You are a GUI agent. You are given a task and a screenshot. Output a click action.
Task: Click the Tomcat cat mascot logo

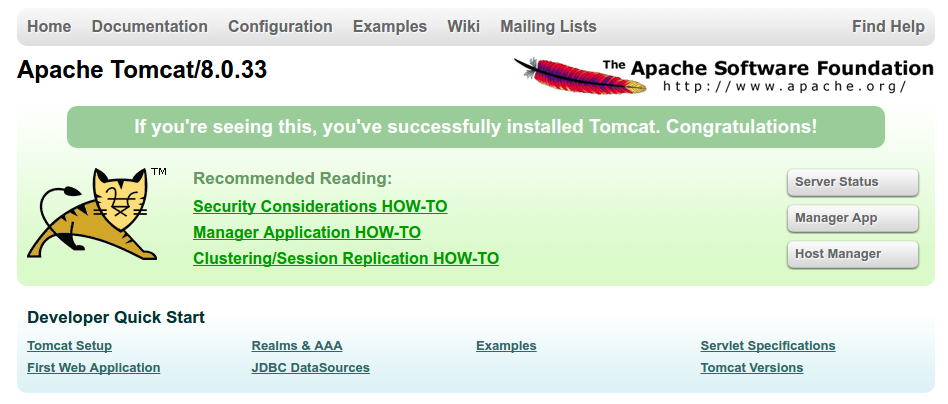coord(96,213)
